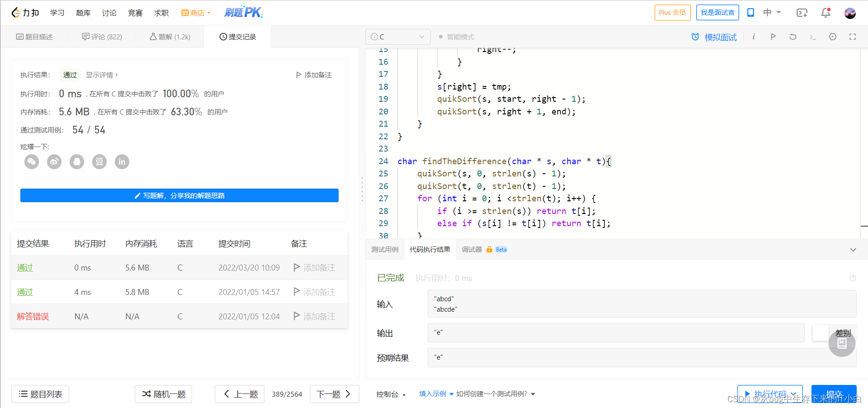The image size is (868, 408).
Task: Collapse the console panel chevron
Action: (x=853, y=250)
